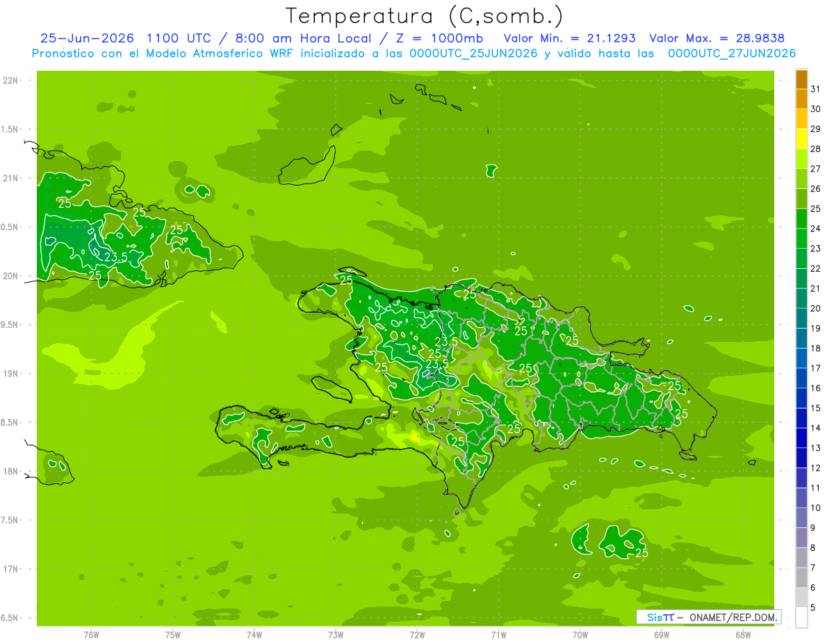
Task: Select 'Pronóstico con el Modelo Atmósferico WRF' text
Action: pos(165,53)
